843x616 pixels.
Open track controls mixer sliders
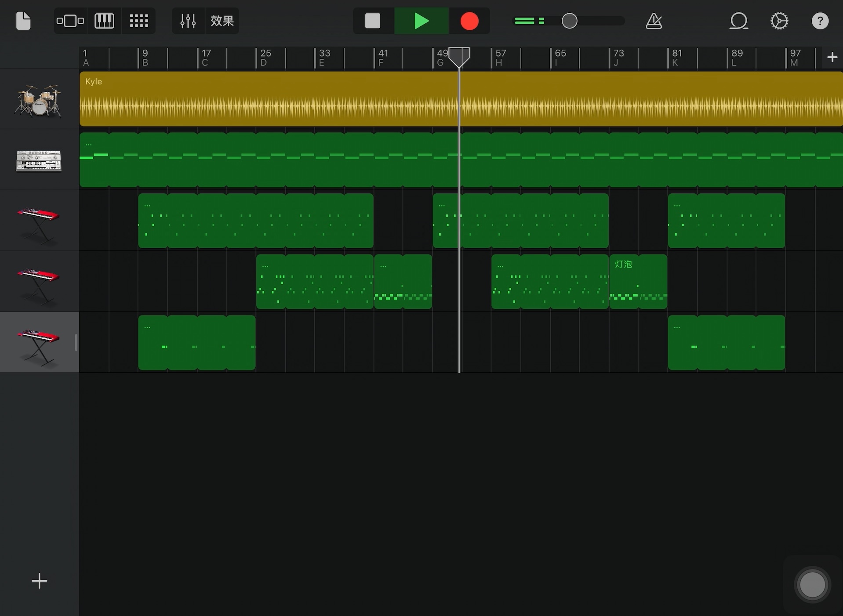(x=188, y=21)
